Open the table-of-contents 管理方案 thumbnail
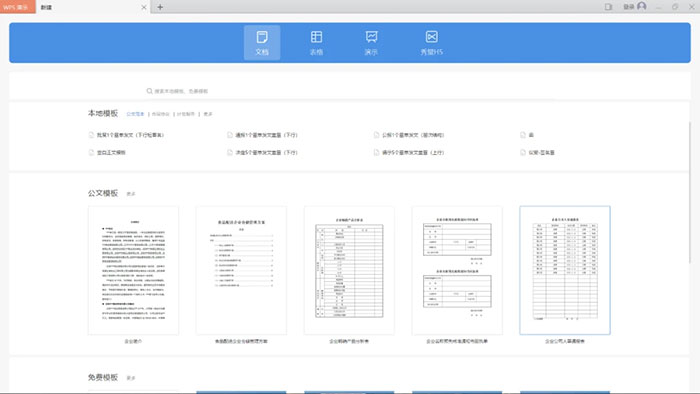The width and height of the screenshot is (700, 394). pos(242,270)
